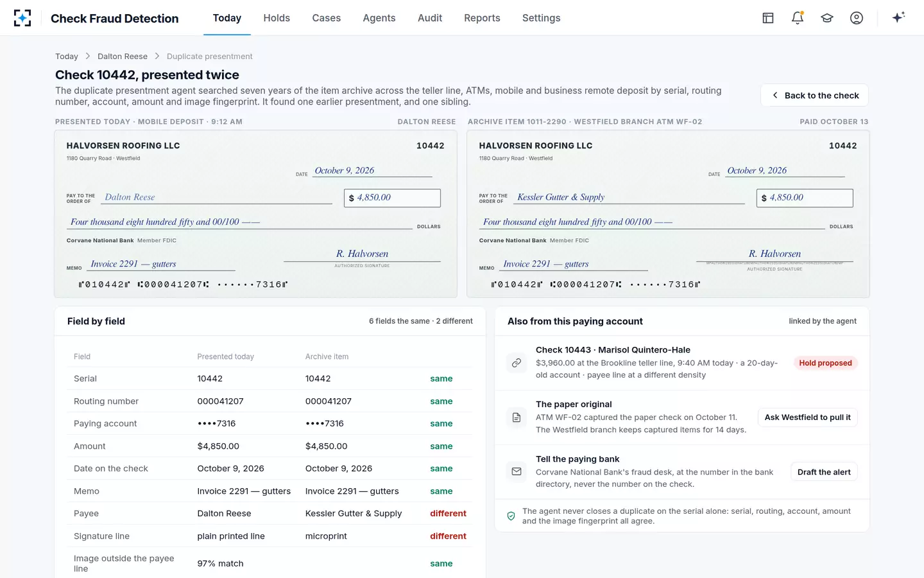This screenshot has height=578, width=924.
Task: Open the Holds tab
Action: [x=277, y=18]
